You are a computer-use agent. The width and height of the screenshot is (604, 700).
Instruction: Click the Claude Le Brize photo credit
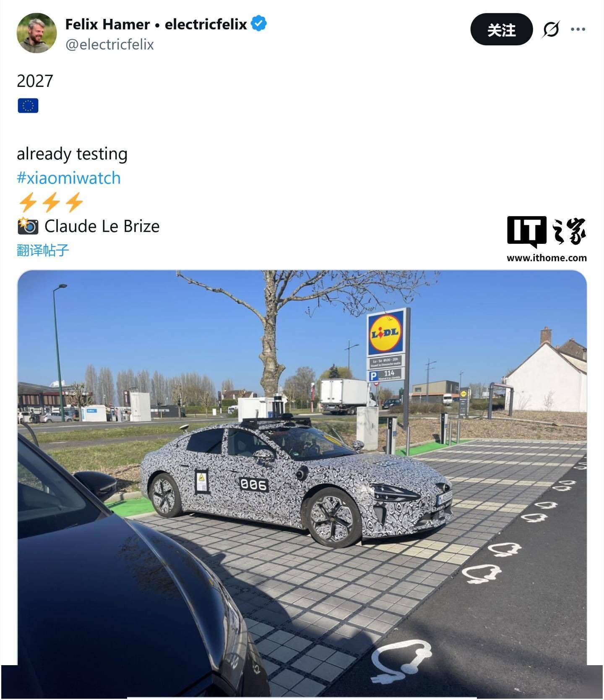pyautogui.click(x=102, y=227)
